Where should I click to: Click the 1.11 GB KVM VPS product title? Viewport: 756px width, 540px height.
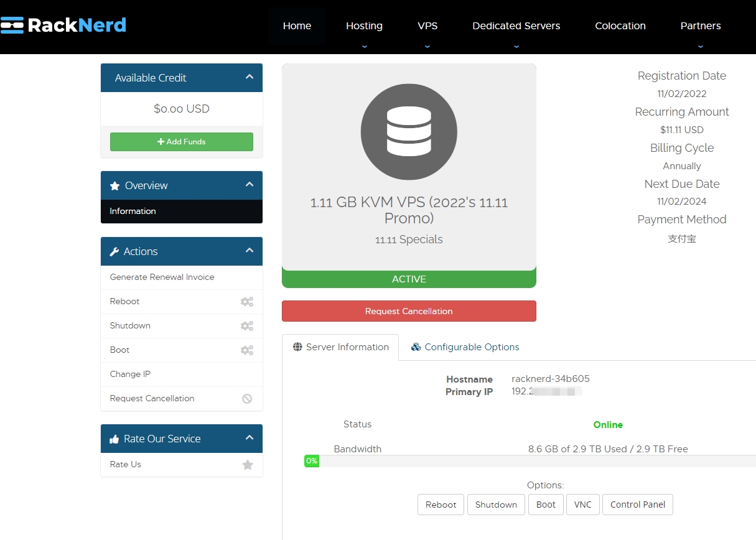pos(409,210)
